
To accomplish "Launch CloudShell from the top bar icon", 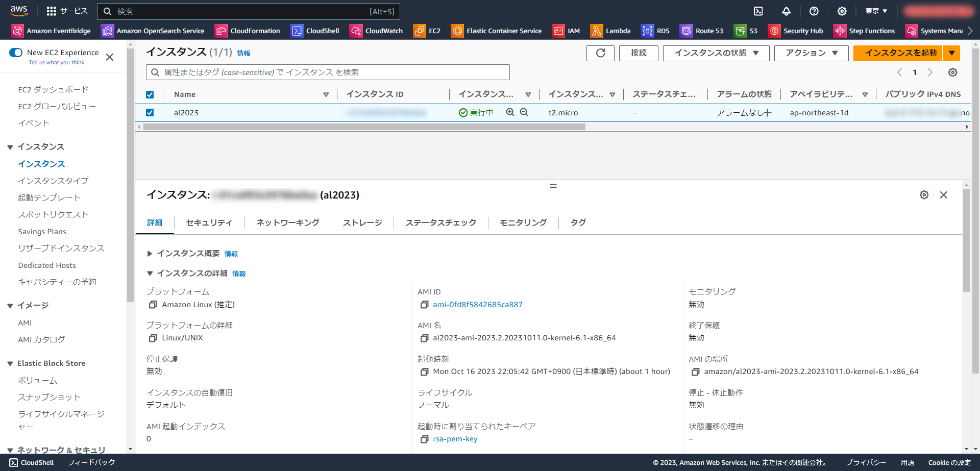I will 758,11.
